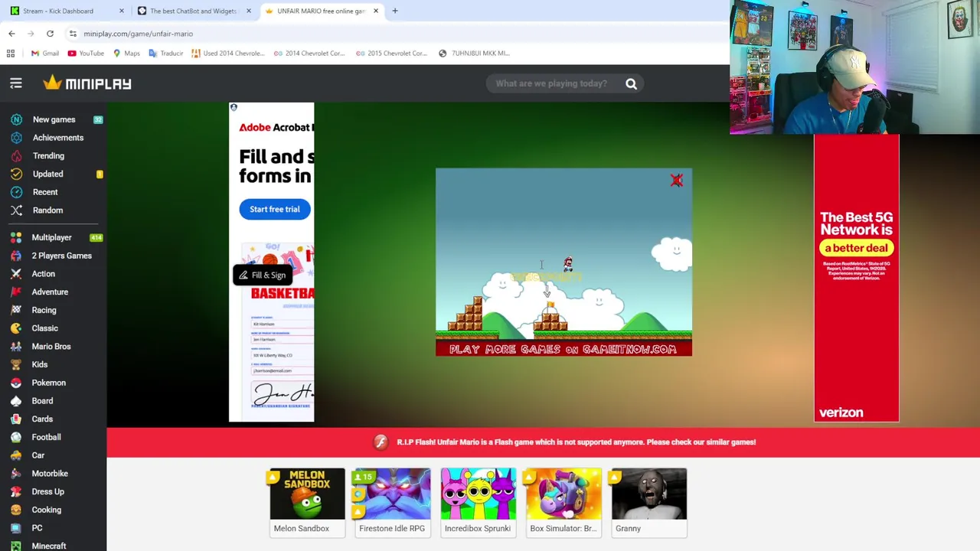Select the Classic category Pac-Man icon
The height and width of the screenshot is (551, 980).
pyautogui.click(x=16, y=328)
